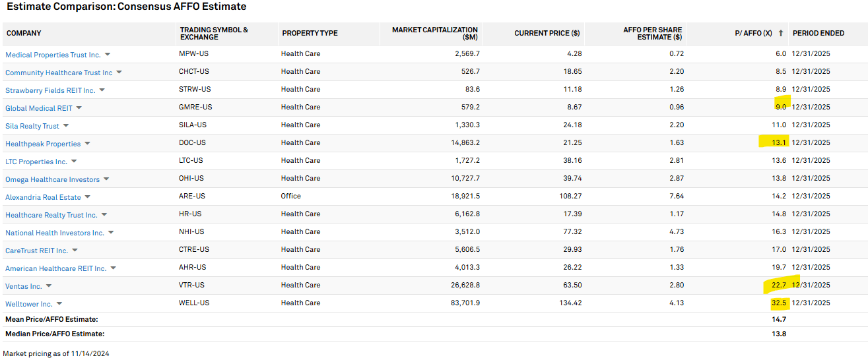Expand the Alexandria Real Estate dropdown arrow

pyautogui.click(x=87, y=197)
